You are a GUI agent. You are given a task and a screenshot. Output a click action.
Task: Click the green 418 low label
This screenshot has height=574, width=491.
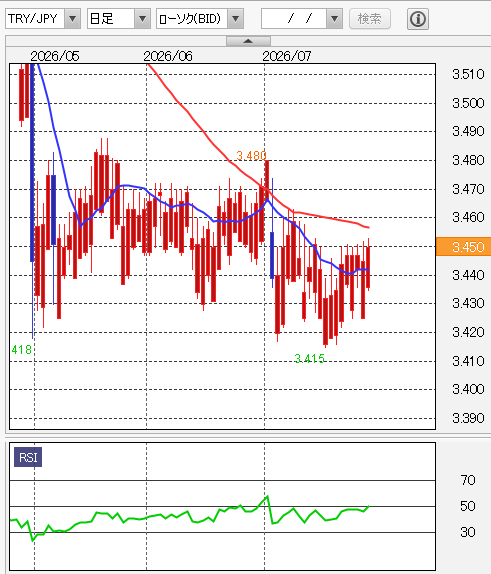click(22, 350)
